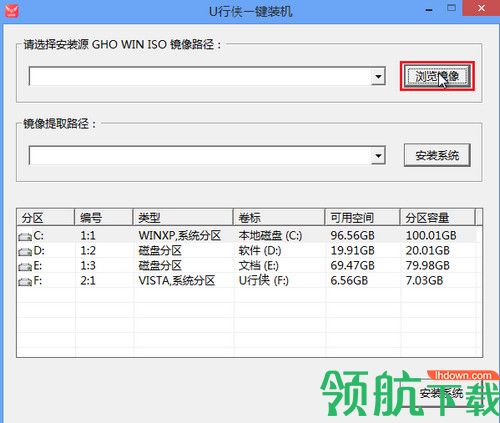Click the drive icon for partition F:
Viewport: 500px width, 423px height.
pyautogui.click(x=25, y=281)
